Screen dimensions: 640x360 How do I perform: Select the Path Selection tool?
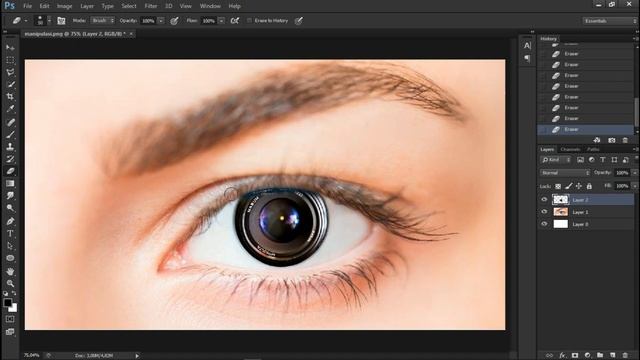point(10,246)
